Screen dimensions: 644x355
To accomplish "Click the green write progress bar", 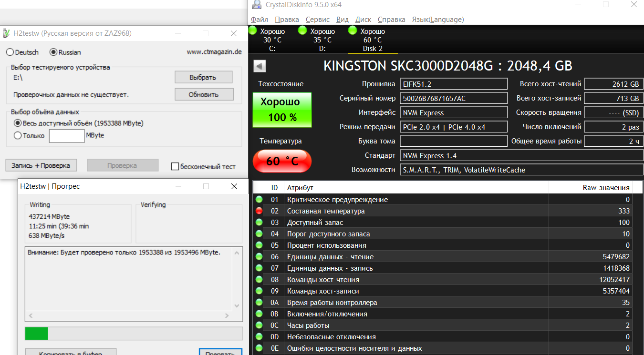I will pyautogui.click(x=36, y=333).
